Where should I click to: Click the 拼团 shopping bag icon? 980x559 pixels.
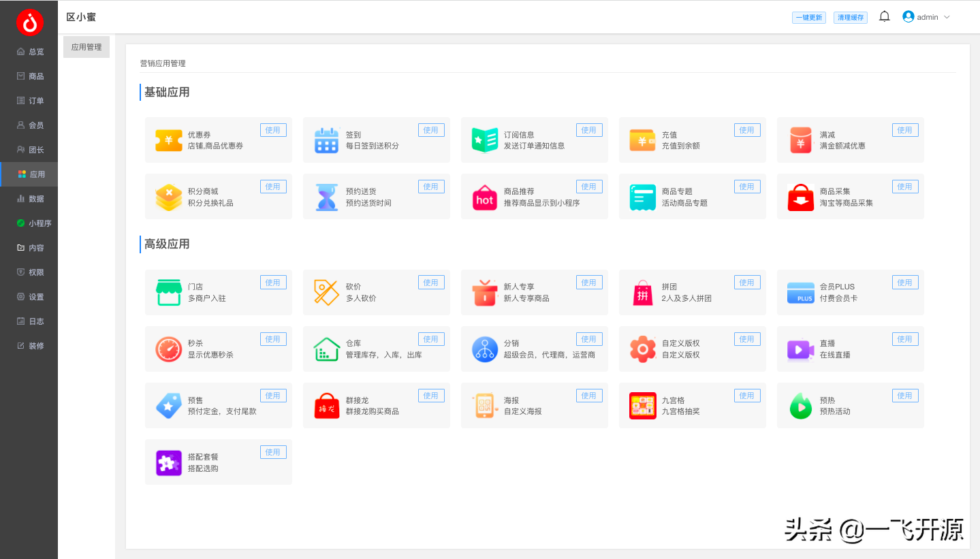click(642, 292)
